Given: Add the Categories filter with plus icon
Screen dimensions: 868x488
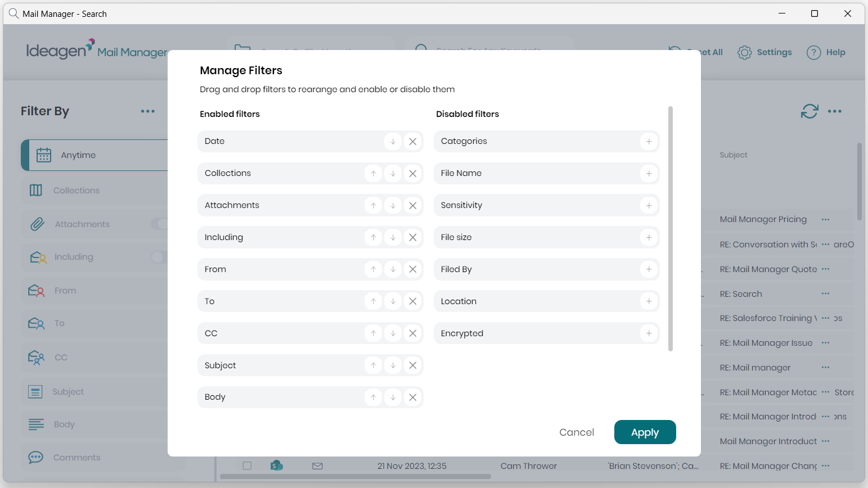Looking at the screenshot, I should click(649, 142).
